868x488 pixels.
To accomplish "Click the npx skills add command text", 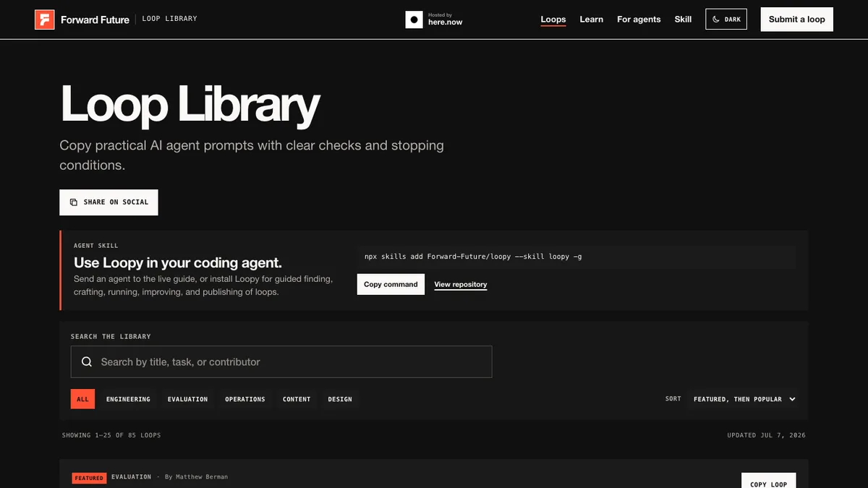I will pos(473,257).
